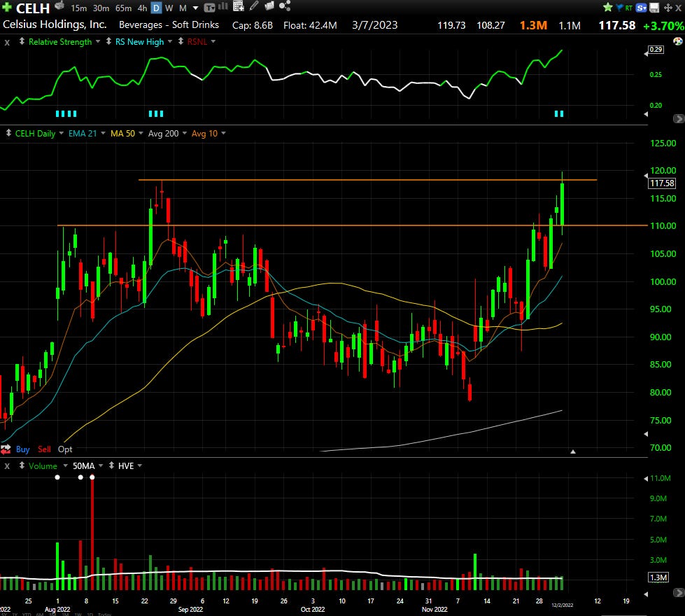Image resolution: width=685 pixels, height=616 pixels.
Task: Click reorder arrows beside CELH Daily
Action: [8, 133]
